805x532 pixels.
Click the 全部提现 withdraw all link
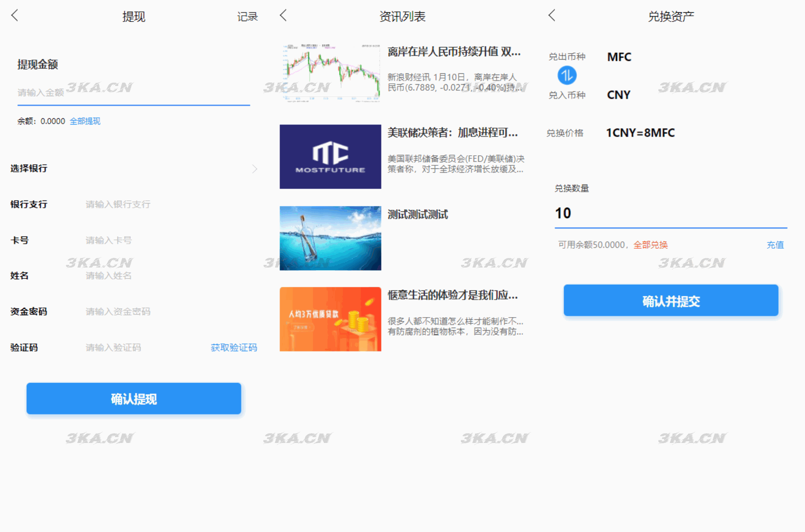point(85,121)
